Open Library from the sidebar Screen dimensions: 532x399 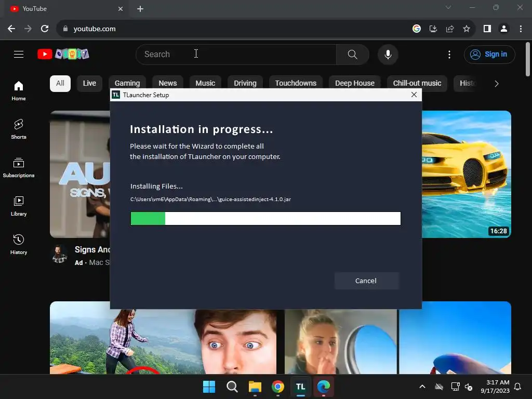tap(19, 206)
